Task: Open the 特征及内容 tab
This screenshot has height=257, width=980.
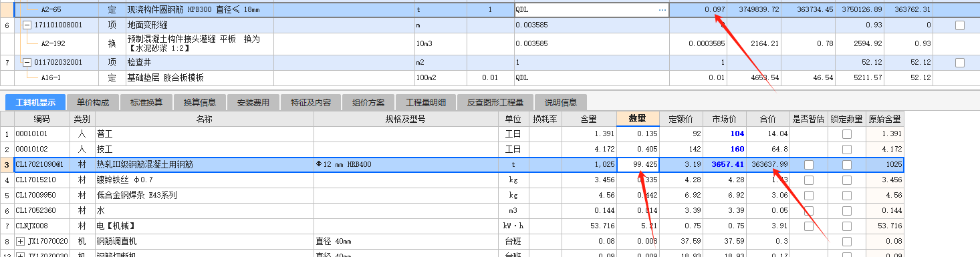Action: click(311, 103)
